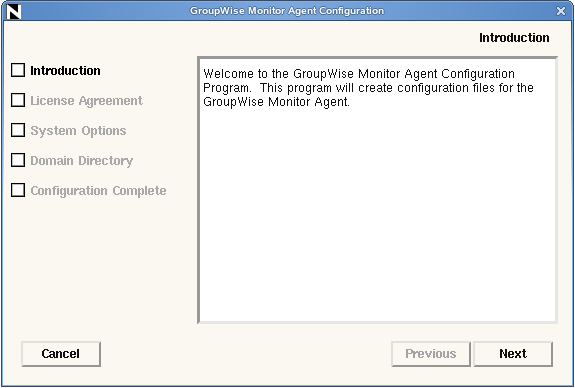Select the System Options step label

click(x=78, y=131)
